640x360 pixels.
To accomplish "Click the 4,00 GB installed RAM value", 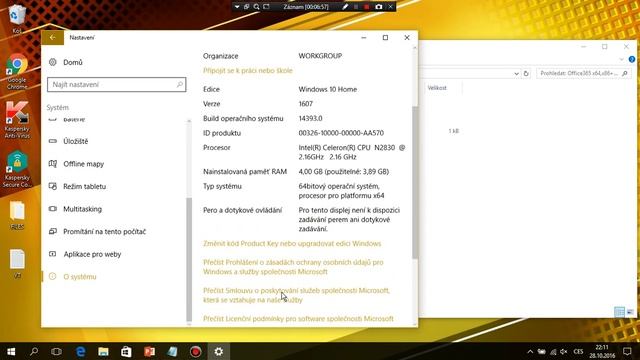I will pyautogui.click(x=343, y=172).
